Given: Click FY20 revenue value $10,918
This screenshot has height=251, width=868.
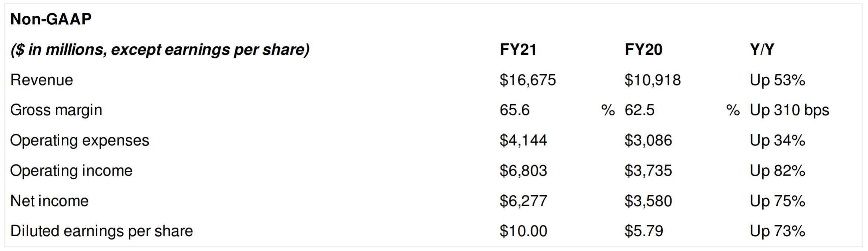Looking at the screenshot, I should 652,80.
